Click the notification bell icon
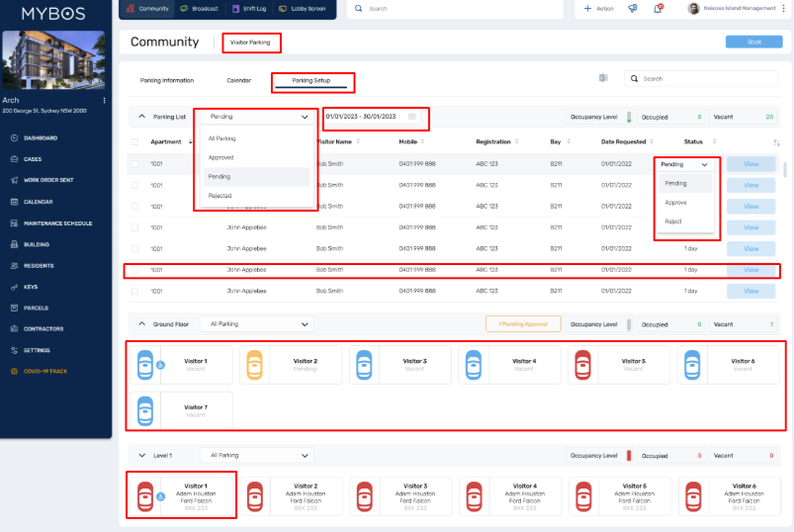The image size is (794, 532). [x=657, y=8]
